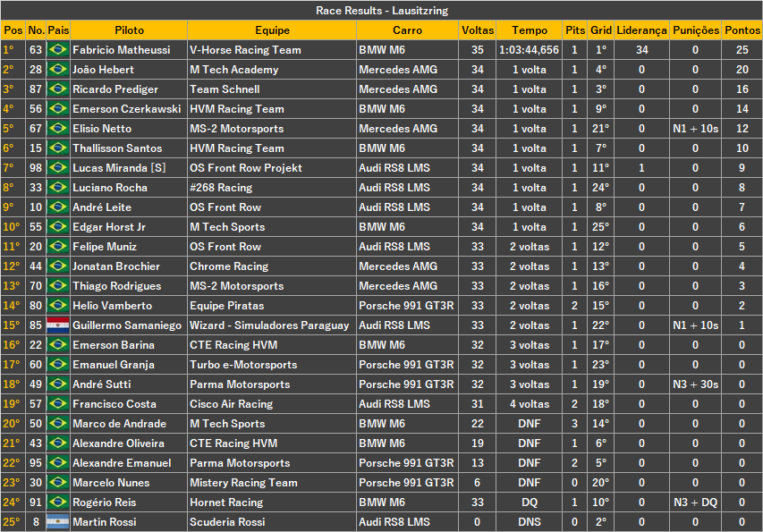The width and height of the screenshot is (763, 532).
Task: Click the flag beside Marco de Andrade
Action: (58, 424)
